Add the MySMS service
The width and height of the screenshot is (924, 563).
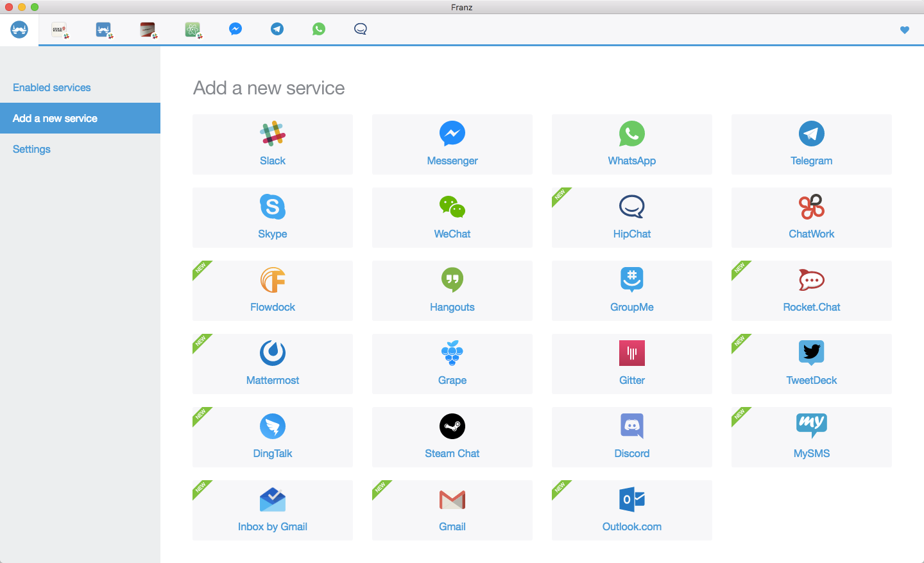click(812, 437)
